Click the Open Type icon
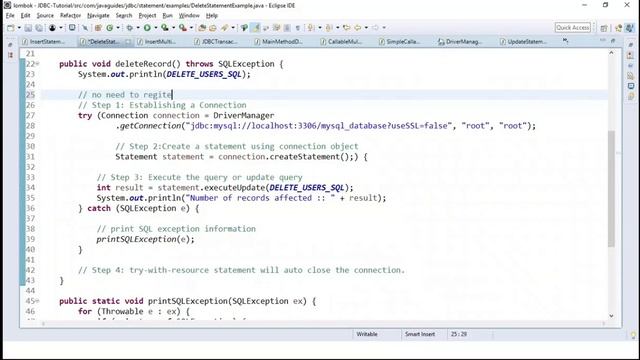The width and height of the screenshot is (640, 360). [202, 28]
